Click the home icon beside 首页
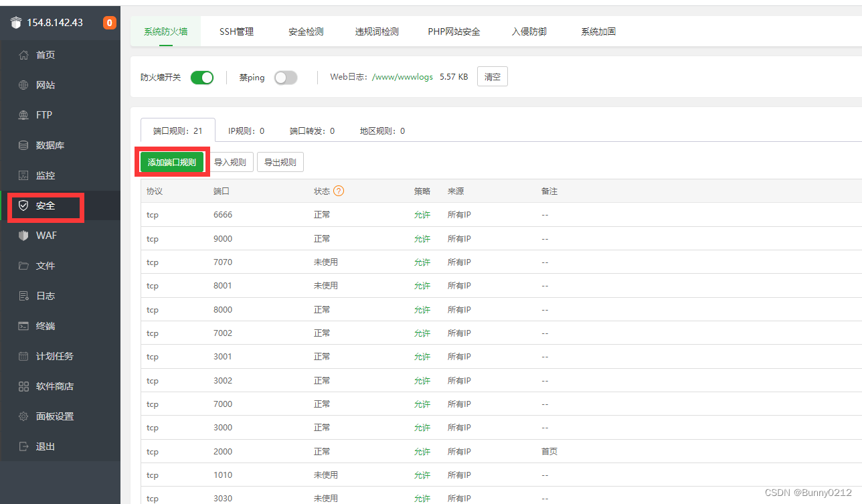This screenshot has height=504, width=862. [x=23, y=55]
